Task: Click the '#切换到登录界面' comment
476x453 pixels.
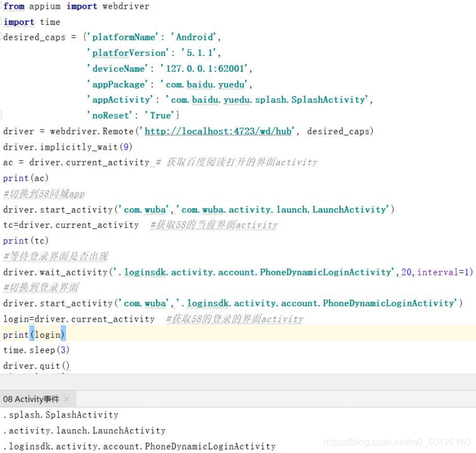Action: [41, 287]
